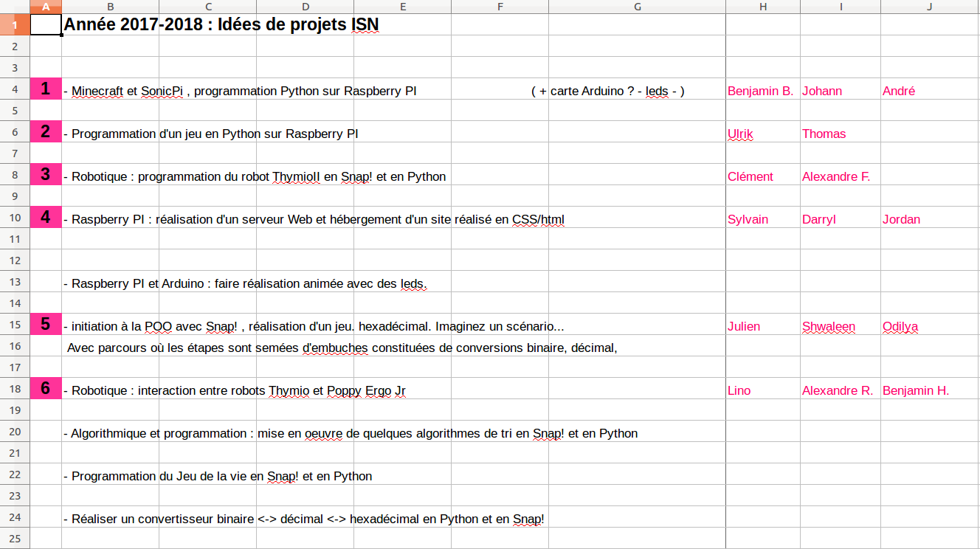Screen dimensions: 980x549
Task: Select the "Clément" name cell
Action: click(x=750, y=177)
